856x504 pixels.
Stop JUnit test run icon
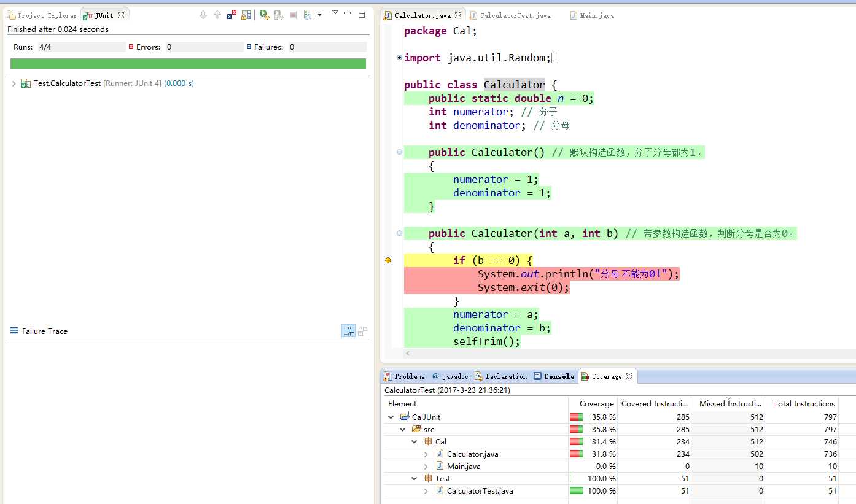293,15
